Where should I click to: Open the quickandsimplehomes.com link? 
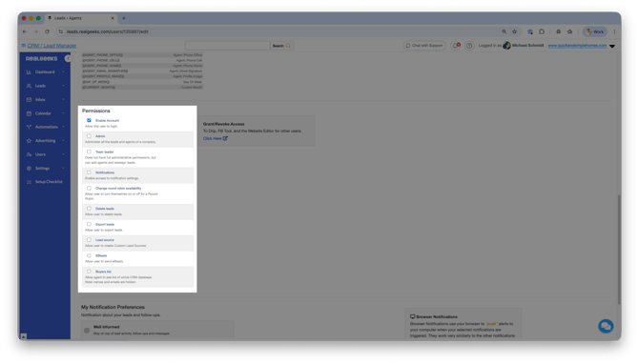(x=577, y=46)
